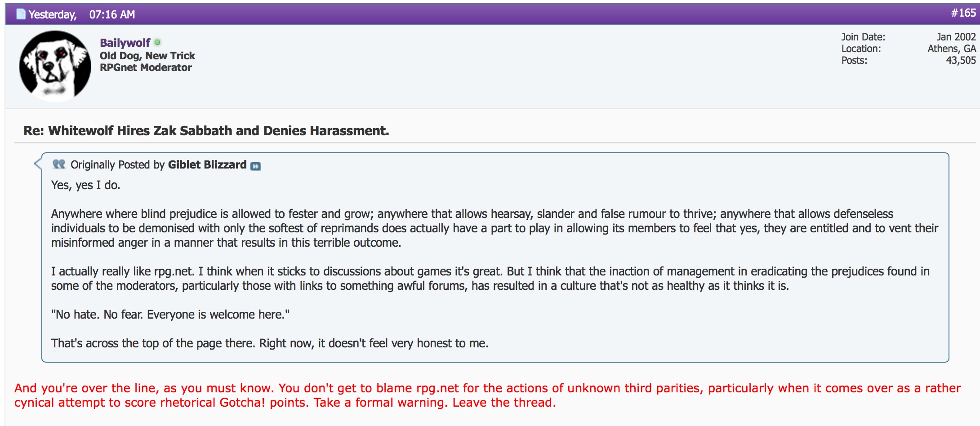980x426 pixels.
Task: Click the paragraph starting "Anywhere where blind prejudice"
Action: coord(494,228)
